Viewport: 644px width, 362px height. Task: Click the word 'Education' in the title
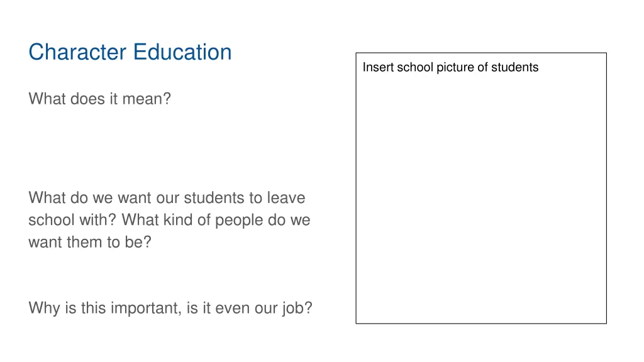pyautogui.click(x=182, y=52)
